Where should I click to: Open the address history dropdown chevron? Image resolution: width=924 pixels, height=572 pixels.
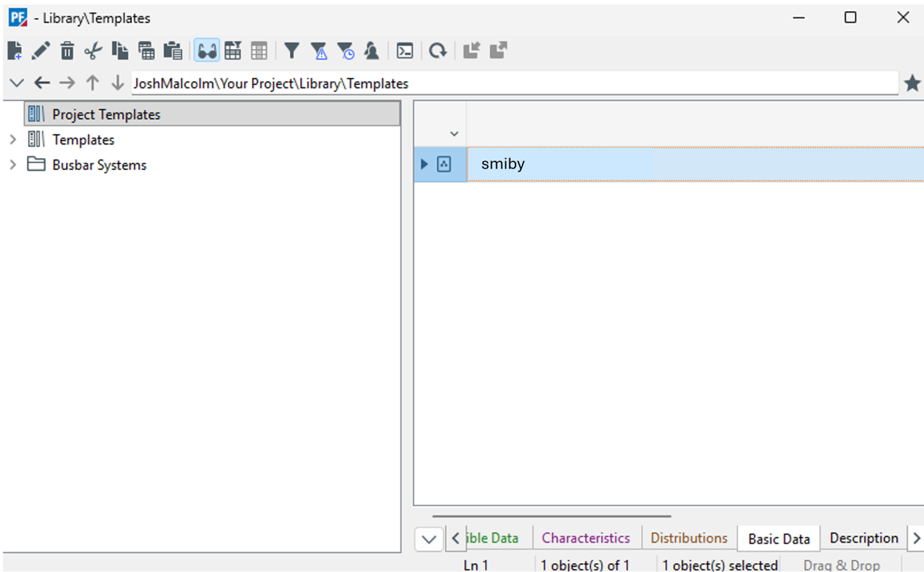click(16, 83)
